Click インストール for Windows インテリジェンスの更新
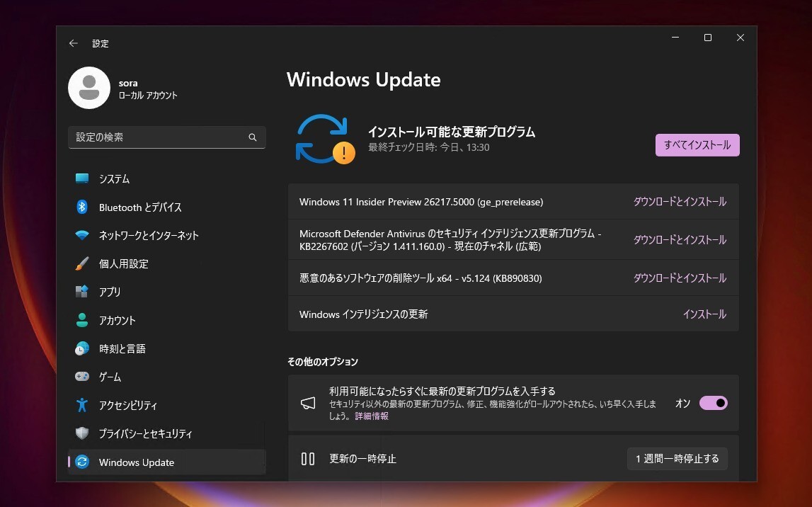The image size is (812, 507). point(704,314)
